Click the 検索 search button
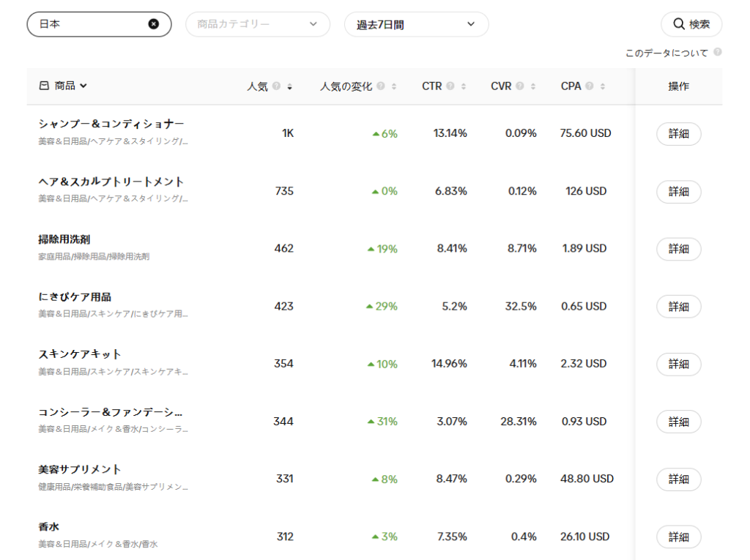The height and width of the screenshot is (560, 750). click(x=692, y=23)
